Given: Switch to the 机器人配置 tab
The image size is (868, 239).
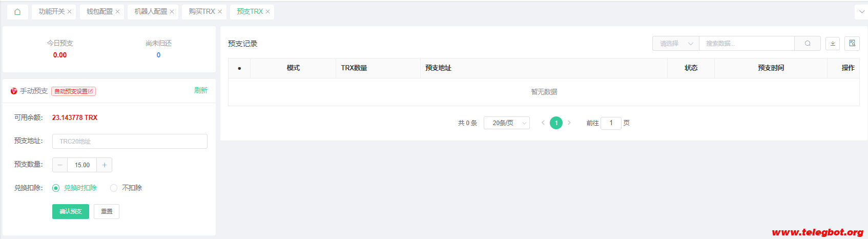Looking at the screenshot, I should click(x=151, y=12).
